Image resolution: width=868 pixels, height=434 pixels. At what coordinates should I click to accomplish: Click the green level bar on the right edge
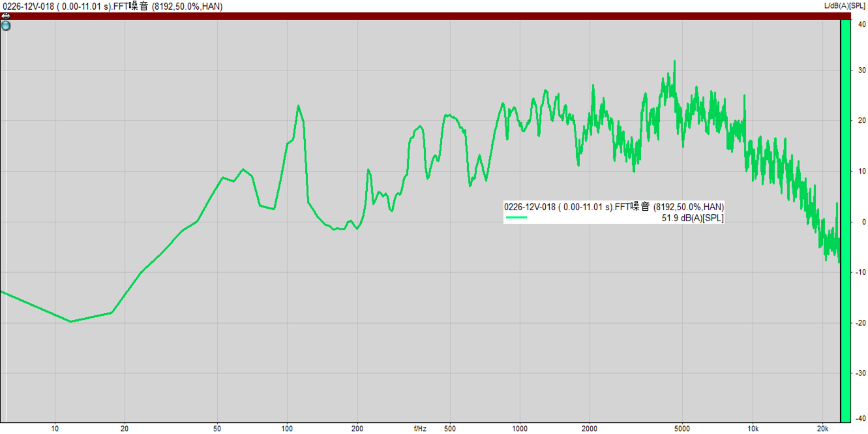pos(845,222)
